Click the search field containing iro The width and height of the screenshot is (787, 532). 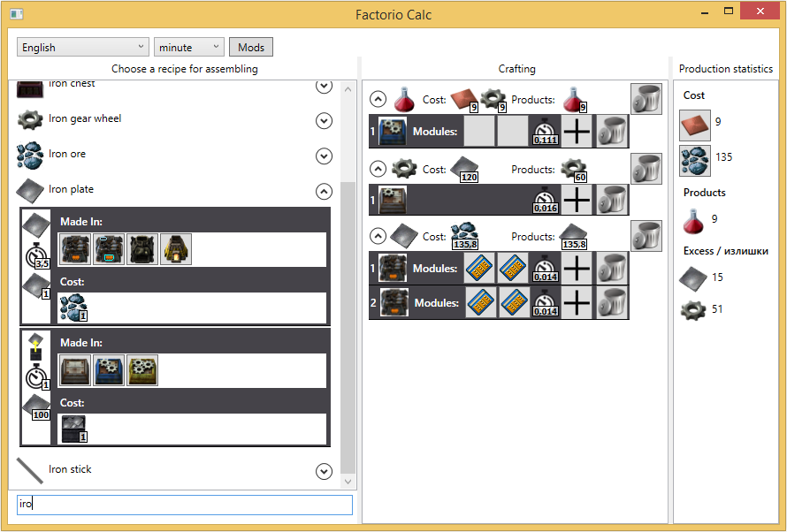point(185,505)
